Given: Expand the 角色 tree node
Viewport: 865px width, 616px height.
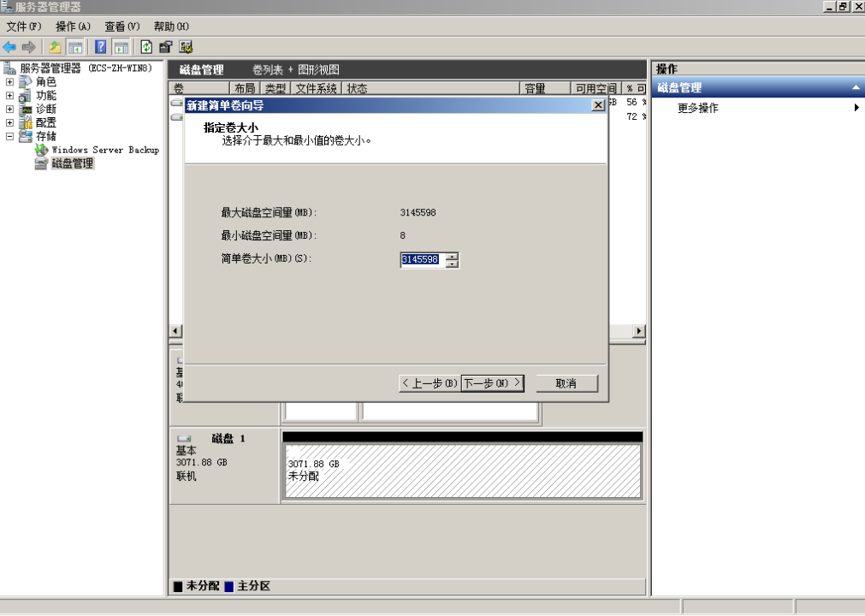Looking at the screenshot, I should point(9,81).
